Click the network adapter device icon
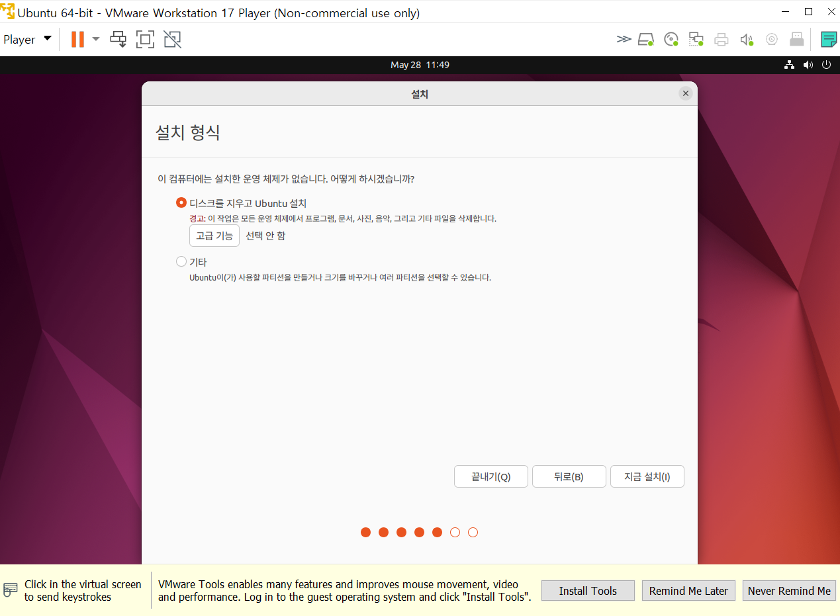This screenshot has width=840, height=616. 696,39
